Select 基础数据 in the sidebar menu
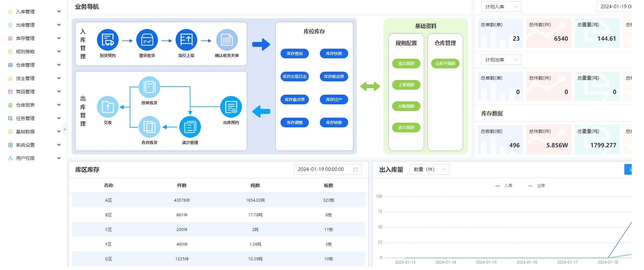644x270 pixels. click(25, 132)
